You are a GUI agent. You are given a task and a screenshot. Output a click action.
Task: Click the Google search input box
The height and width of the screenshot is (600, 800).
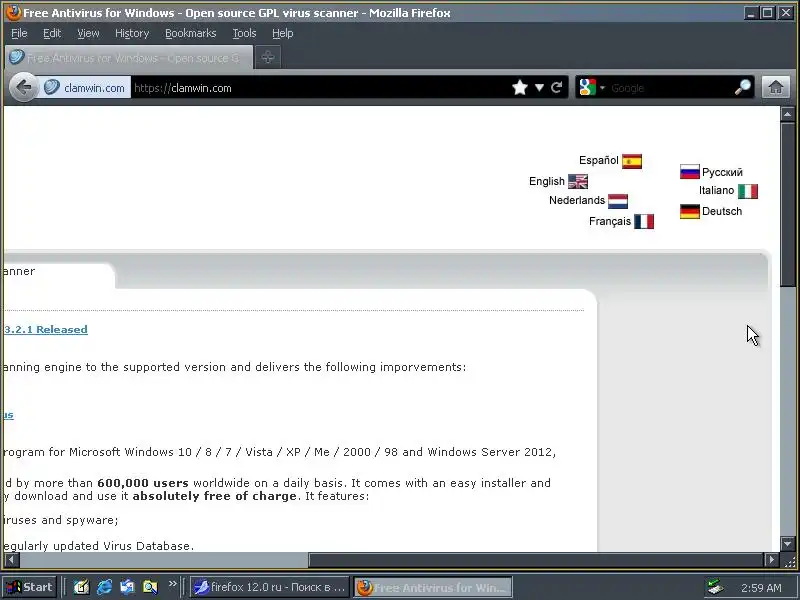[x=669, y=88]
